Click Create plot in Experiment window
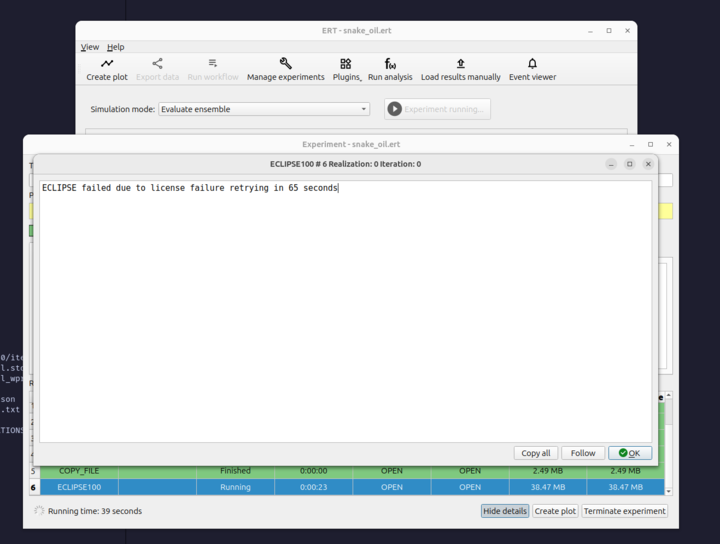The height and width of the screenshot is (544, 720). (x=555, y=511)
